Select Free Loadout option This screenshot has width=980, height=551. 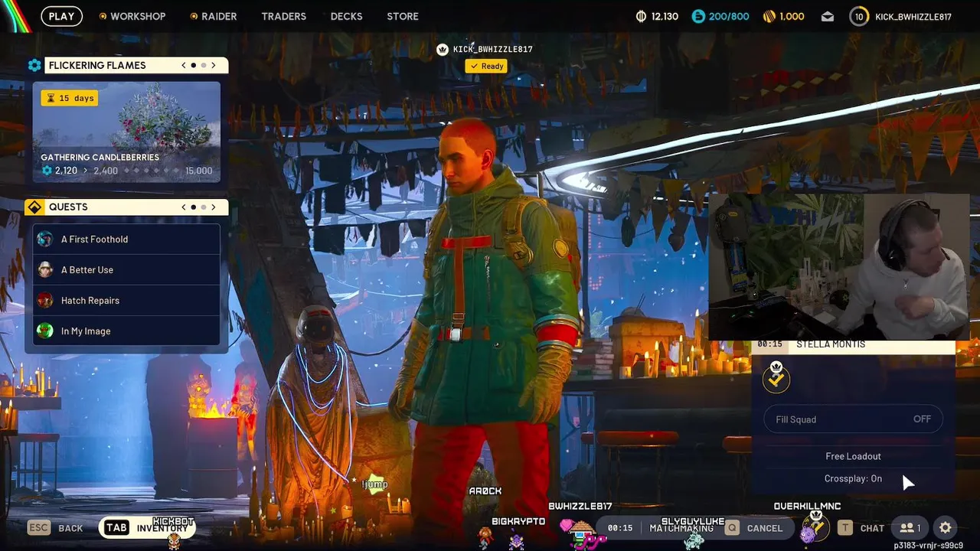pyautogui.click(x=853, y=456)
